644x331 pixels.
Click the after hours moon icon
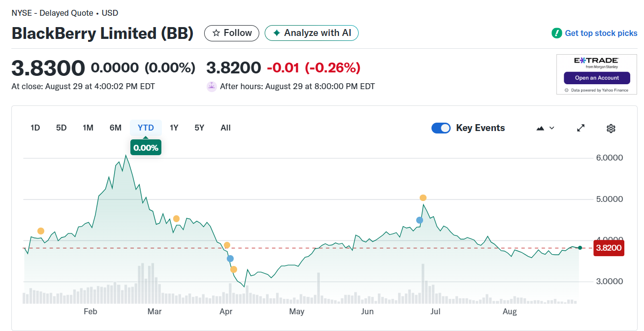tap(212, 87)
